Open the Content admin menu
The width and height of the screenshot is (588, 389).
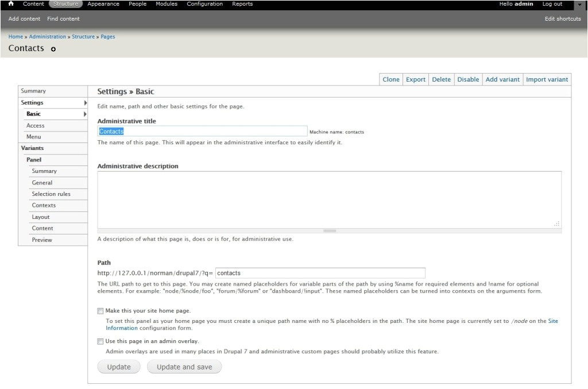[33, 4]
